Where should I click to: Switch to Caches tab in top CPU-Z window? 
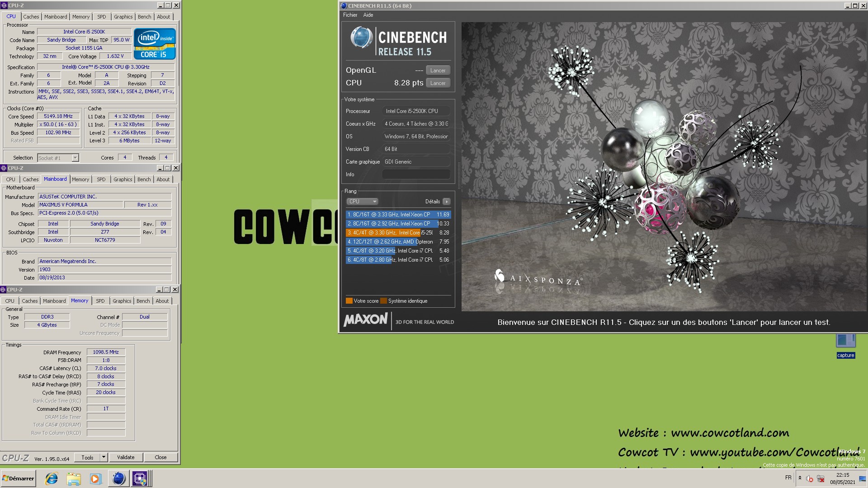click(31, 17)
